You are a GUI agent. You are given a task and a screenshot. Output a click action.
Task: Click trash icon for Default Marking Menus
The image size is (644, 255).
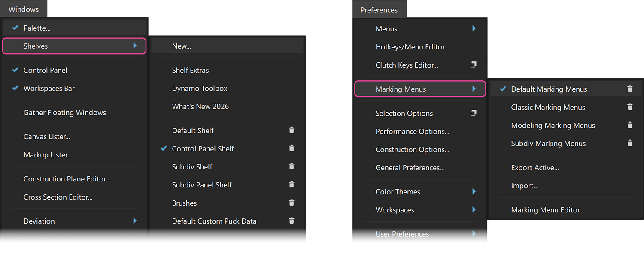coord(630,89)
